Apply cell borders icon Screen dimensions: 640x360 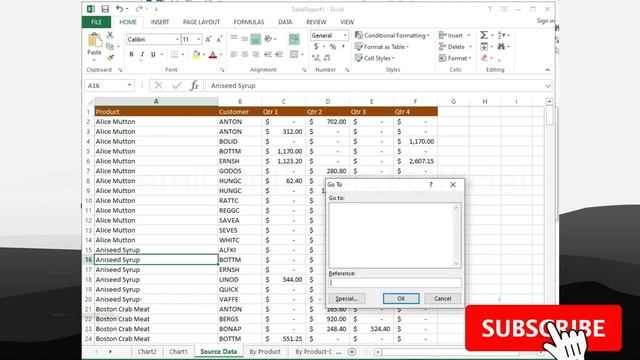(174, 54)
